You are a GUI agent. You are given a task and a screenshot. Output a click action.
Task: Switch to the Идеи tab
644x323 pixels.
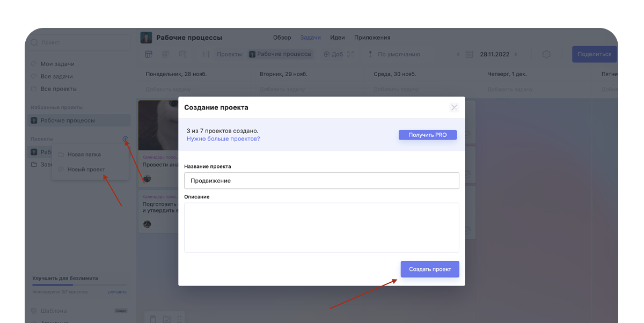(x=338, y=38)
